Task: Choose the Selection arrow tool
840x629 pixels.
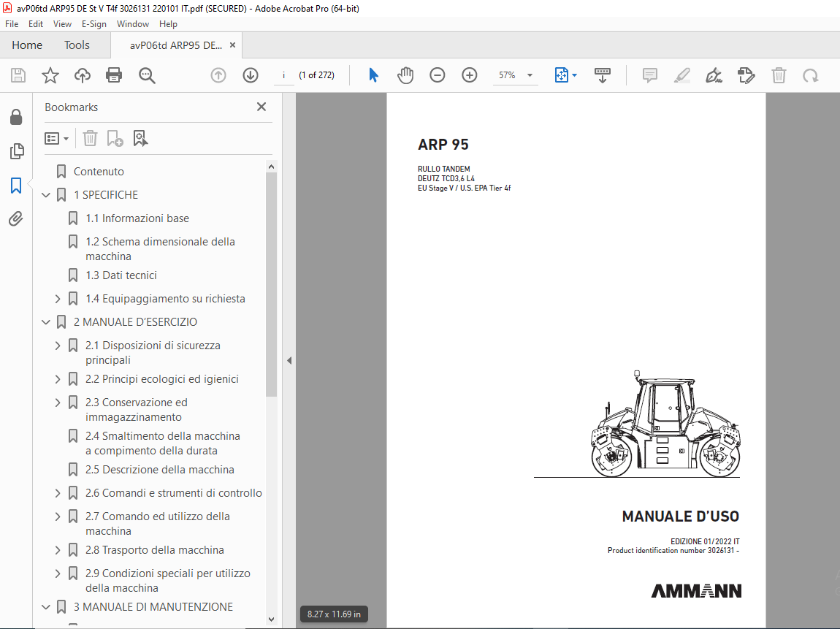Action: point(373,75)
